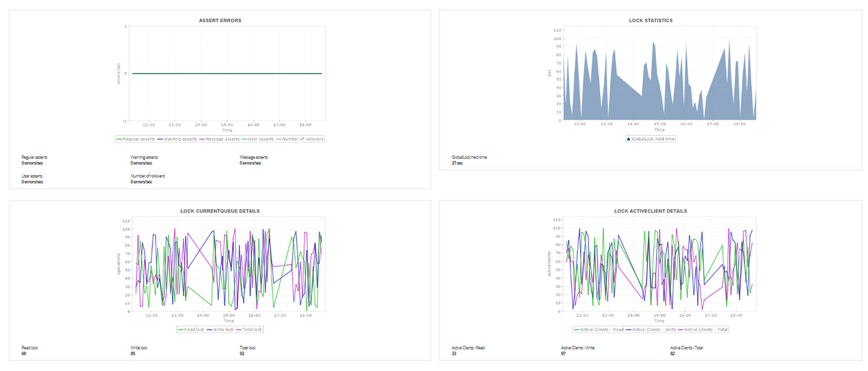Toggle the User asserts legend item
Screen dimensions: 868x371
260,139
